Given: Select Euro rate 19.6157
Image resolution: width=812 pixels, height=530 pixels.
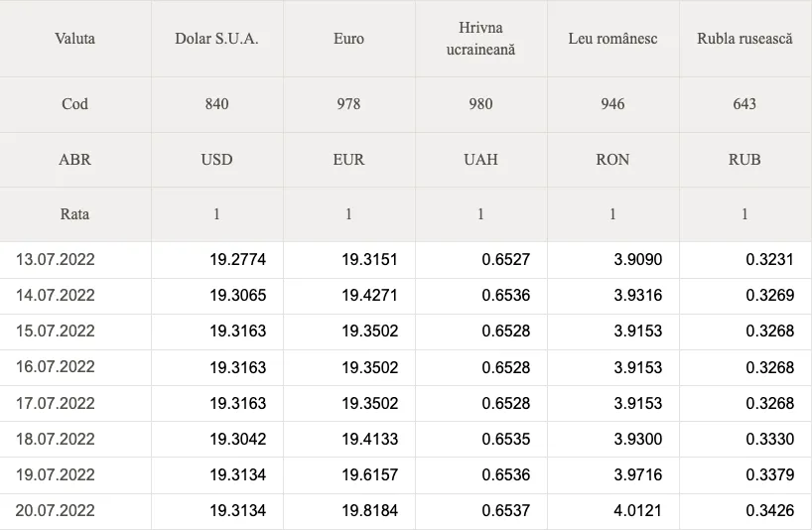Looking at the screenshot, I should [369, 474].
